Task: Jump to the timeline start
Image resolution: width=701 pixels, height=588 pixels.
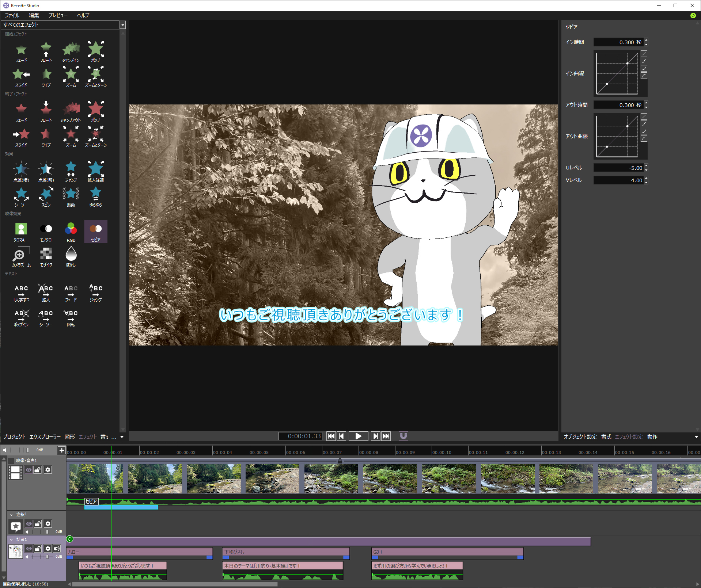Action: tap(331, 436)
